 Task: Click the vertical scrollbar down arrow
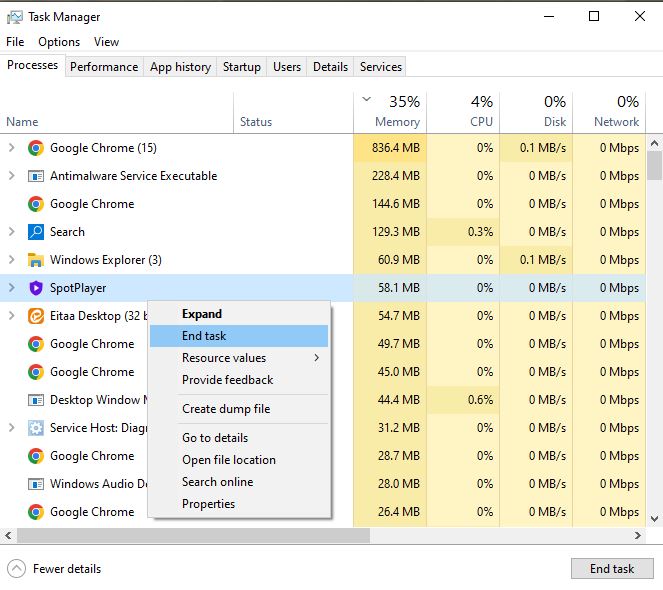click(654, 519)
